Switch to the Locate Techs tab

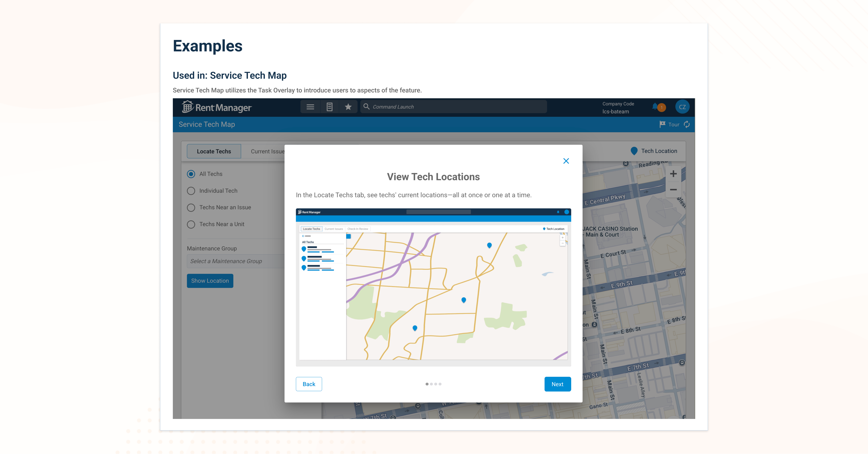point(214,151)
